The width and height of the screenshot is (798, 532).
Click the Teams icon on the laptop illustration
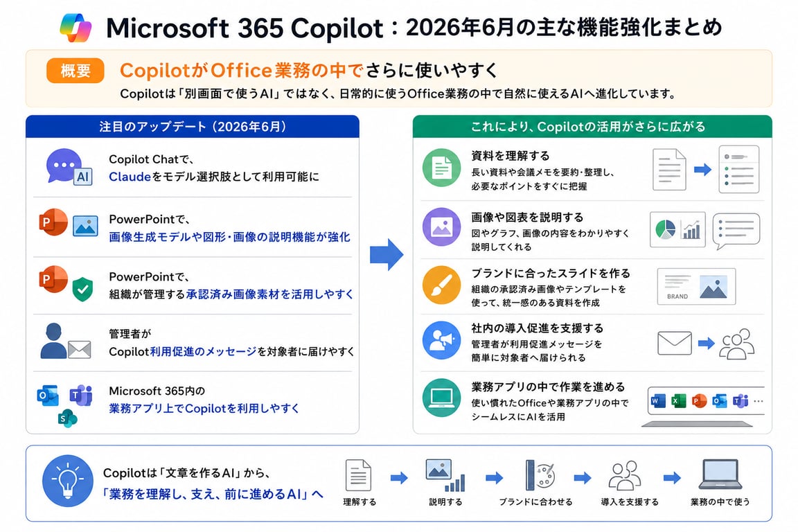click(741, 401)
